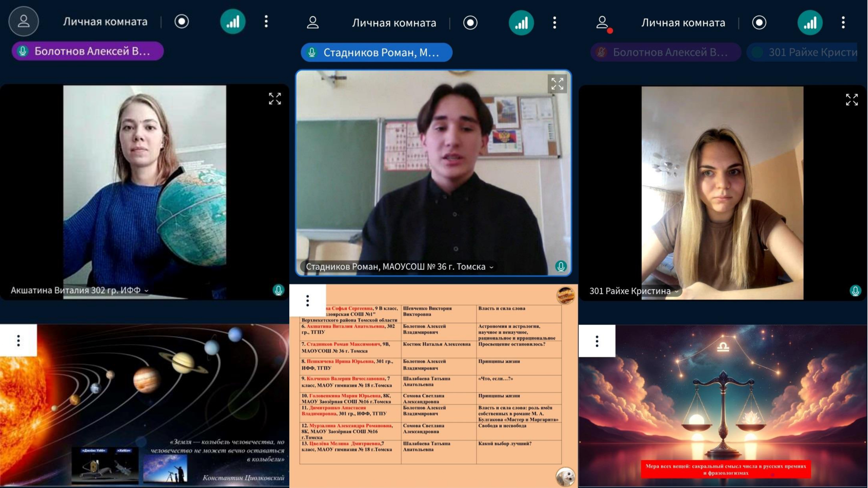Click record icon in middle panel header
Viewport: 868px width, 488px height.
470,23
